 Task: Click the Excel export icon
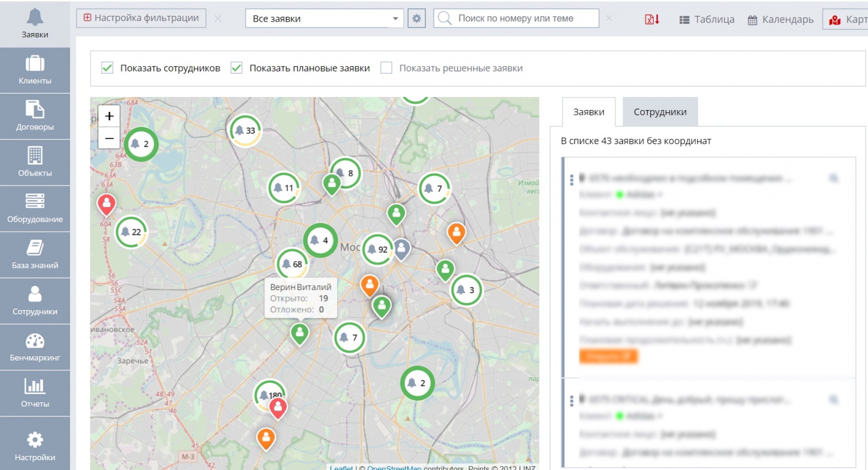[652, 19]
